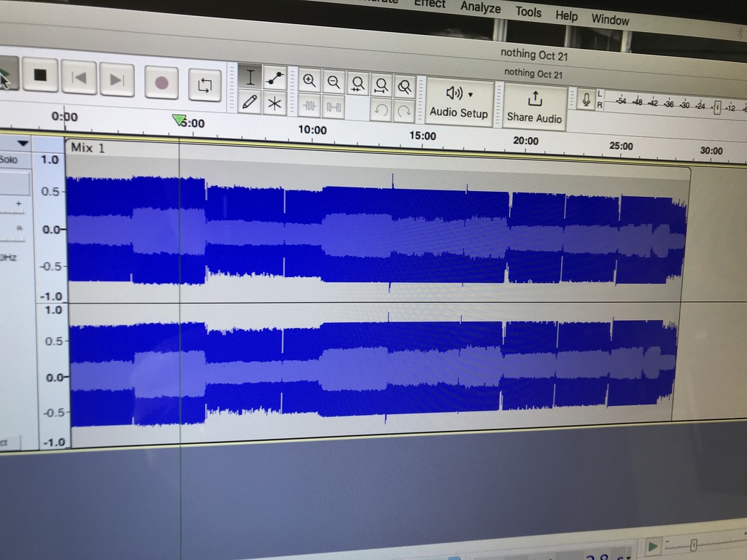Click the record meter microphone icon
The width and height of the screenshot is (747, 560).
pos(587,99)
